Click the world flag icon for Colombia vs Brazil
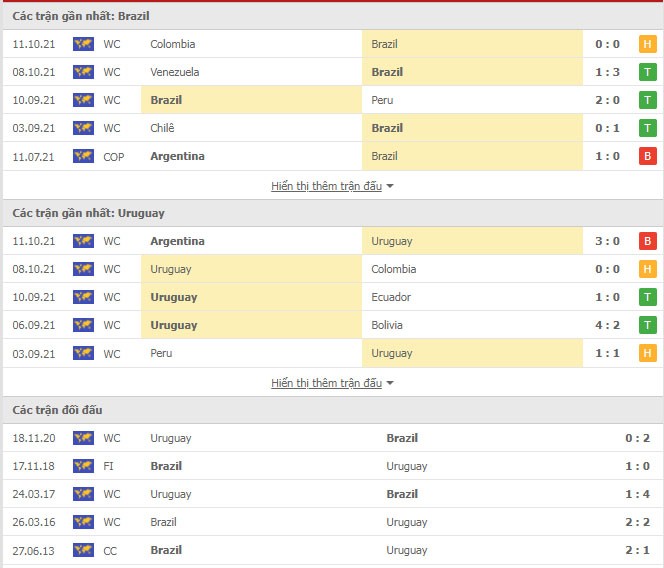Image resolution: width=664 pixels, height=568 pixels. (83, 44)
